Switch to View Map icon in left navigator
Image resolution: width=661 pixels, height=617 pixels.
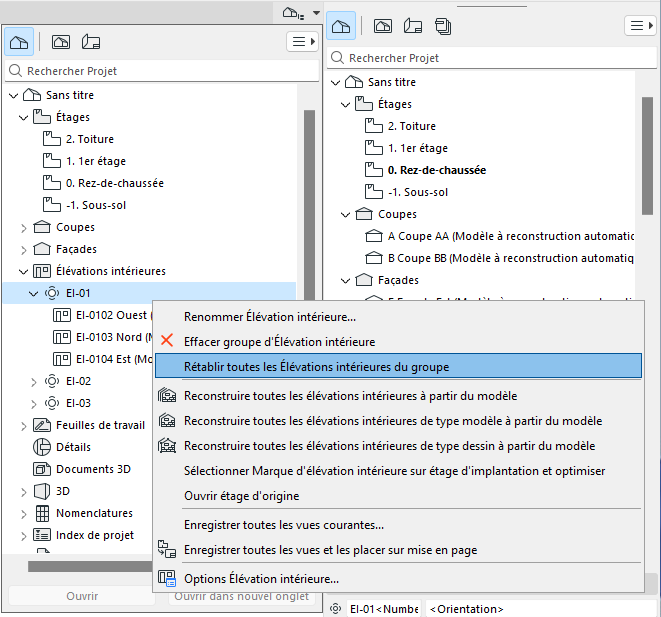61,42
